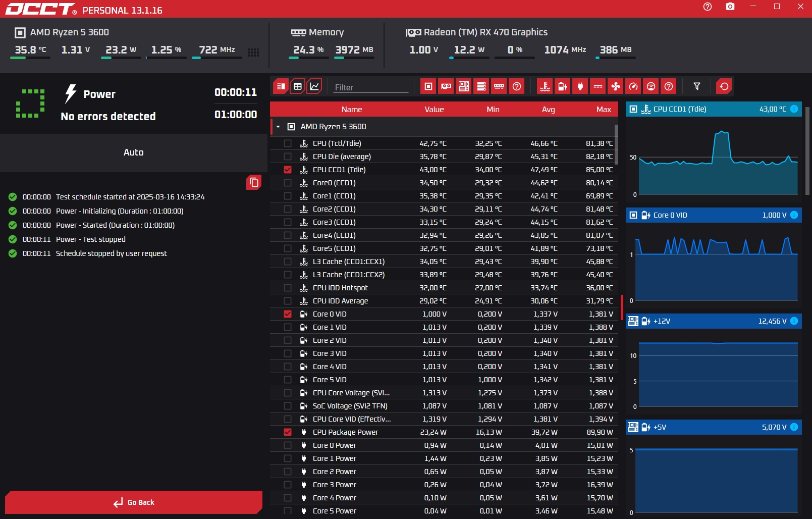Uncheck the Core 0 VID checkbox
Viewport: 812px width, 519px height.
[x=288, y=314]
